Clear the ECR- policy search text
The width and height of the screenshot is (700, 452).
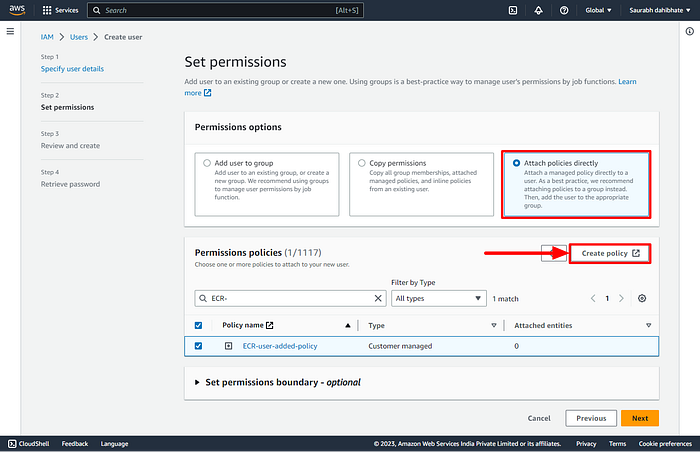[x=378, y=298]
